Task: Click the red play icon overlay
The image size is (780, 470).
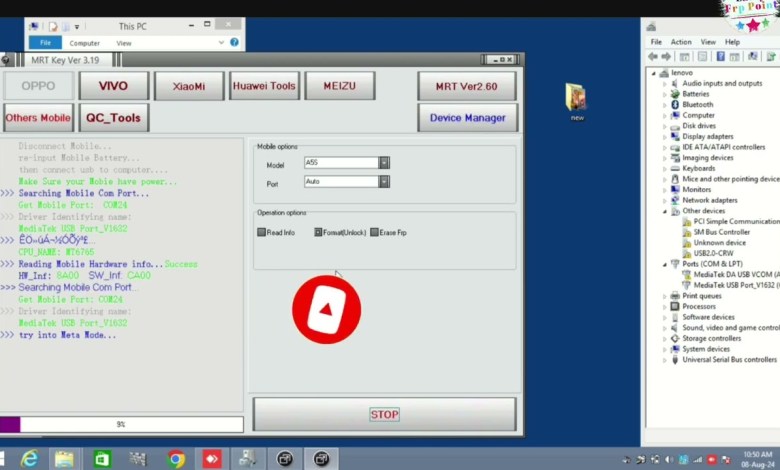Action: click(326, 310)
